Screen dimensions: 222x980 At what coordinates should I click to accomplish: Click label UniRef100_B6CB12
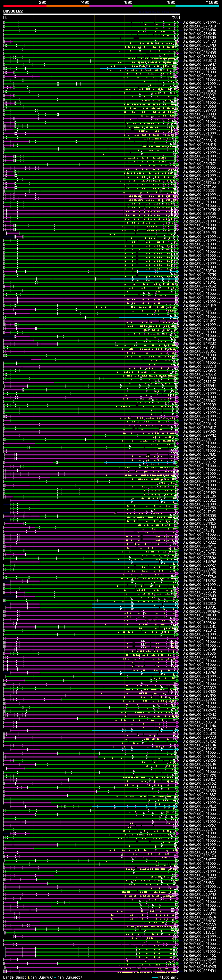pyautogui.click(x=199, y=500)
